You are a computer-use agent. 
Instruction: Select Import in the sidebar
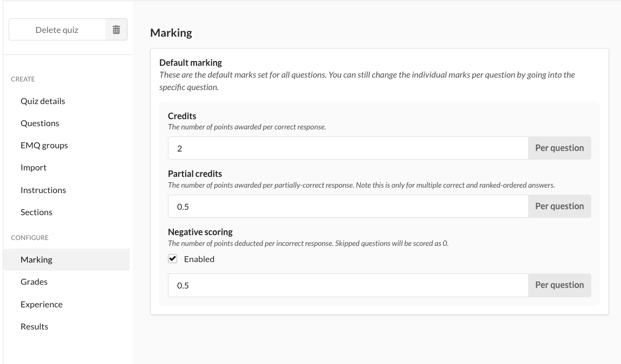[33, 167]
